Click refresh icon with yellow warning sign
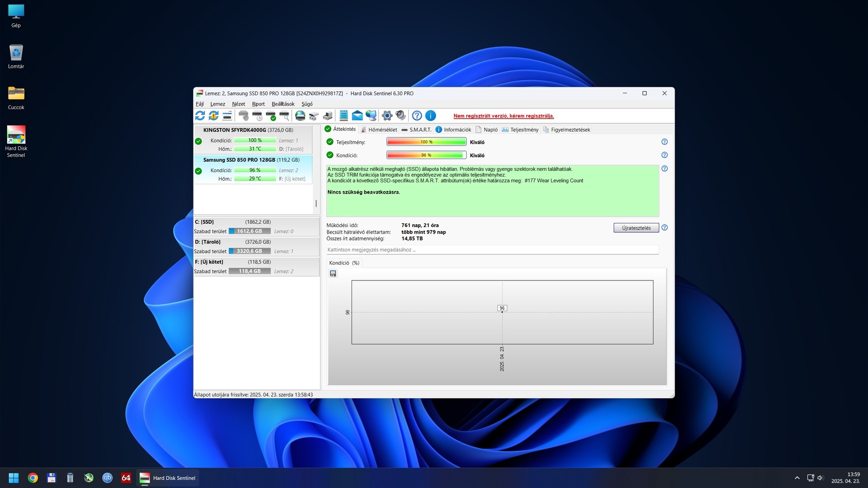Screen dimensions: 868x488 point(214,116)
